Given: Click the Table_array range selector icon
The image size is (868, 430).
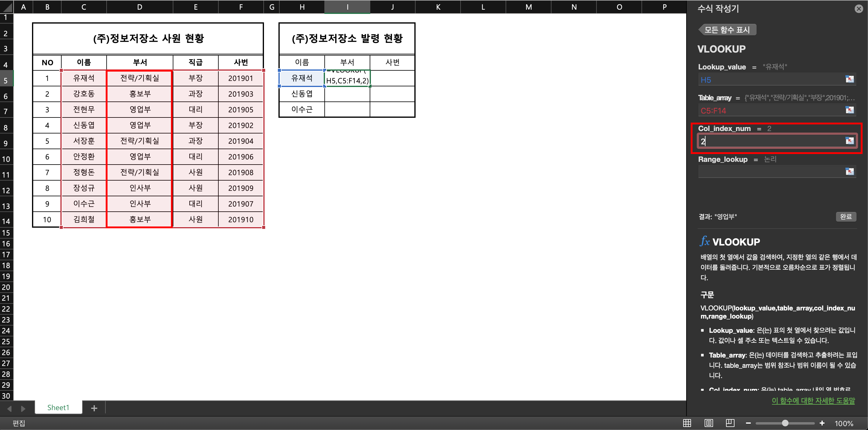Looking at the screenshot, I should tap(850, 110).
